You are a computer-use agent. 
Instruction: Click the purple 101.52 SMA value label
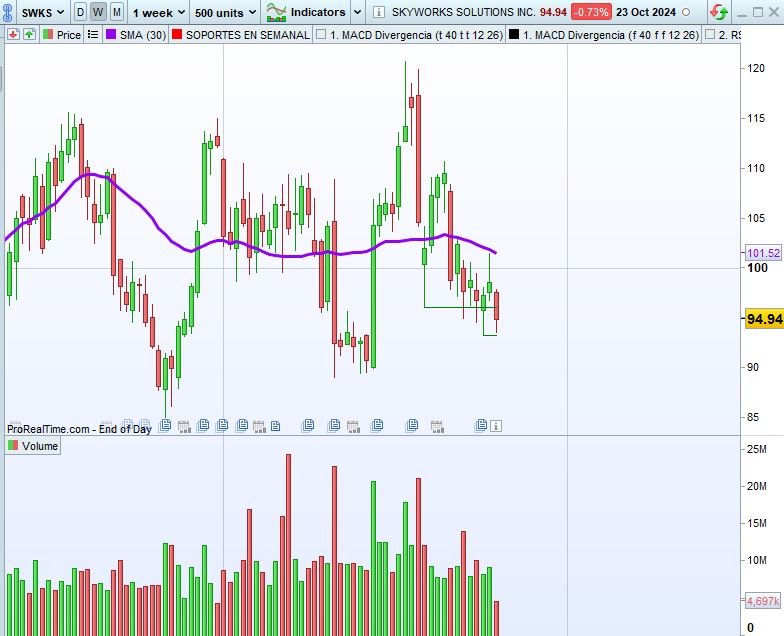click(763, 253)
